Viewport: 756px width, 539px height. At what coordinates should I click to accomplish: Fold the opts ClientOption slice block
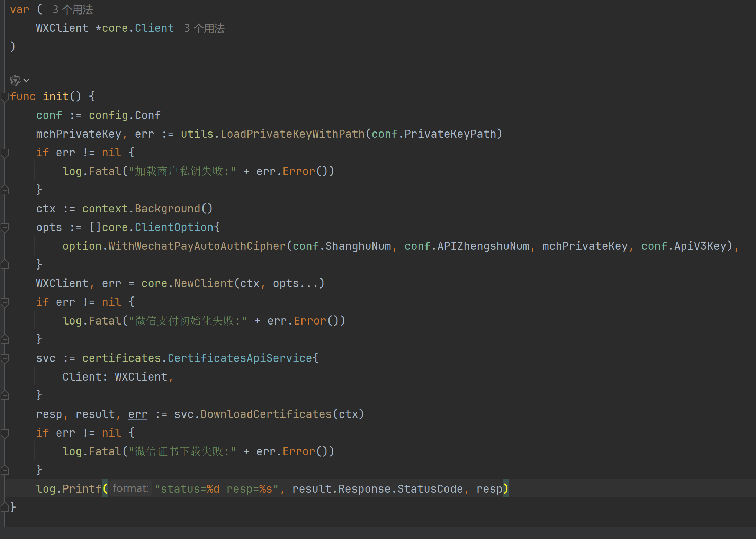[4, 228]
